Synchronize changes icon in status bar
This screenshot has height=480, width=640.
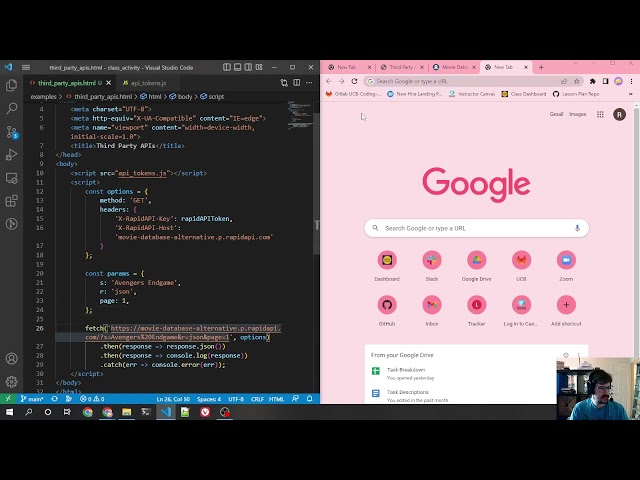54,399
